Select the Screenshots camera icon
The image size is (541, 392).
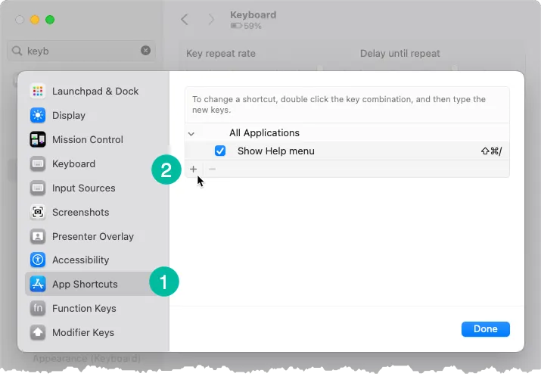point(38,212)
